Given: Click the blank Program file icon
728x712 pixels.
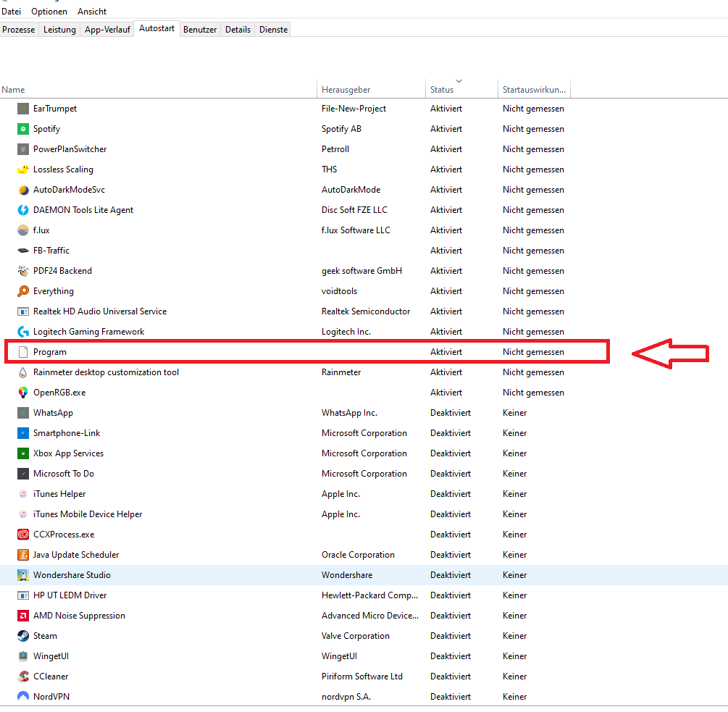Looking at the screenshot, I should (x=22, y=352).
